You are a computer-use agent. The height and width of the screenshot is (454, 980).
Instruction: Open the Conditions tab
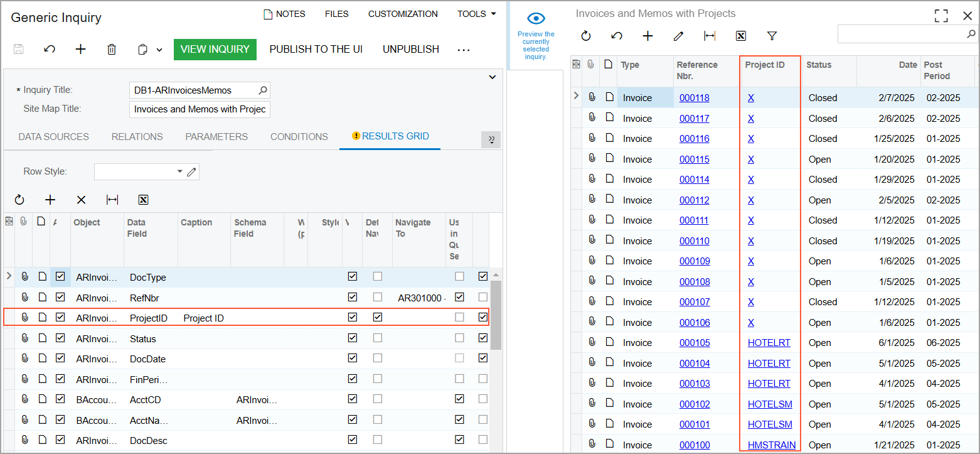[299, 137]
